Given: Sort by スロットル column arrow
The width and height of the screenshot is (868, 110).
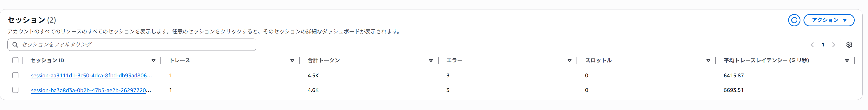Looking at the screenshot, I should [708, 61].
